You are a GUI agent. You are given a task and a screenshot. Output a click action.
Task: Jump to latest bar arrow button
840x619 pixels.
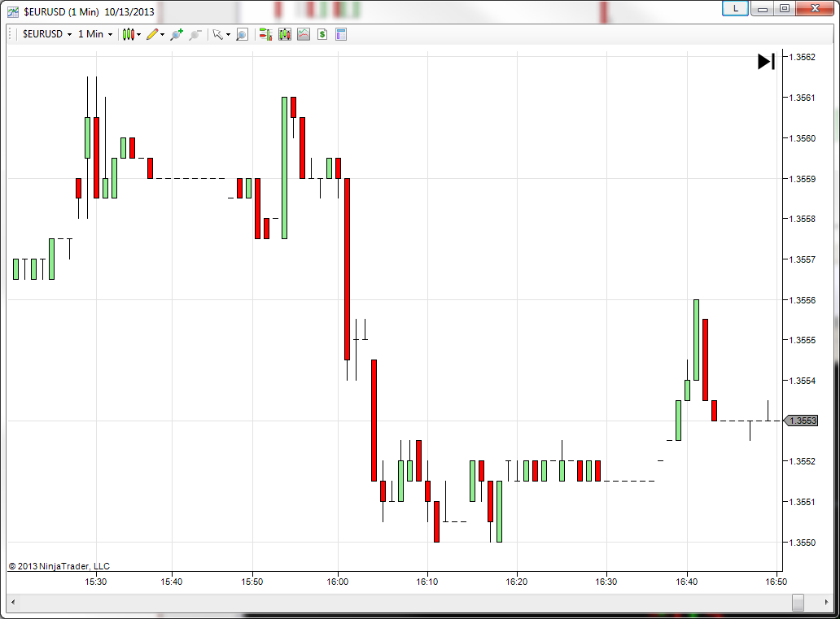766,61
